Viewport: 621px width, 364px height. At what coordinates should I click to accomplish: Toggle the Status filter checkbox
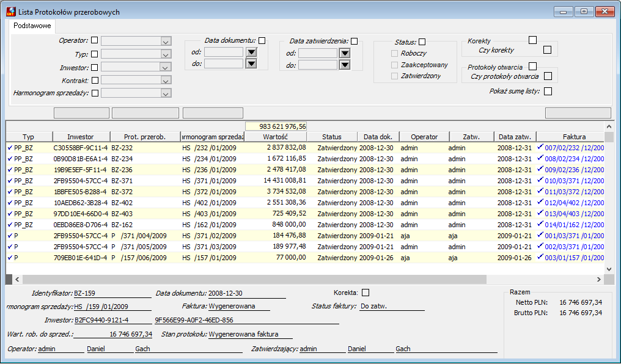point(422,42)
